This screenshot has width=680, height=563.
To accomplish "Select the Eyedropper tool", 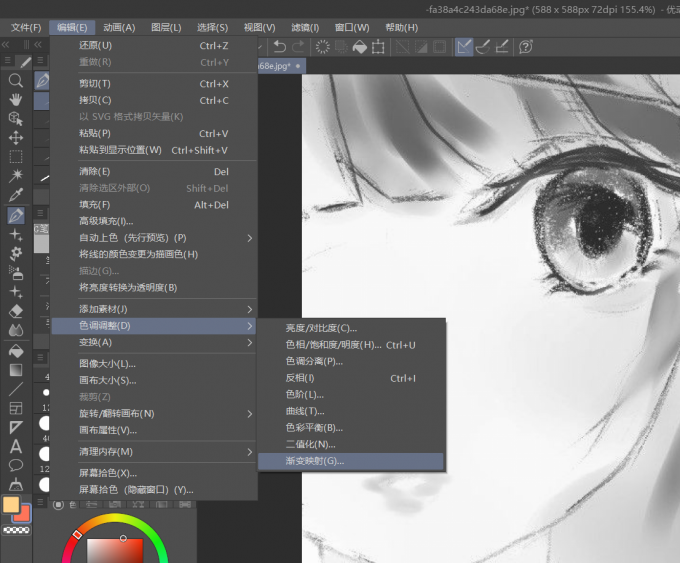I will [16, 195].
